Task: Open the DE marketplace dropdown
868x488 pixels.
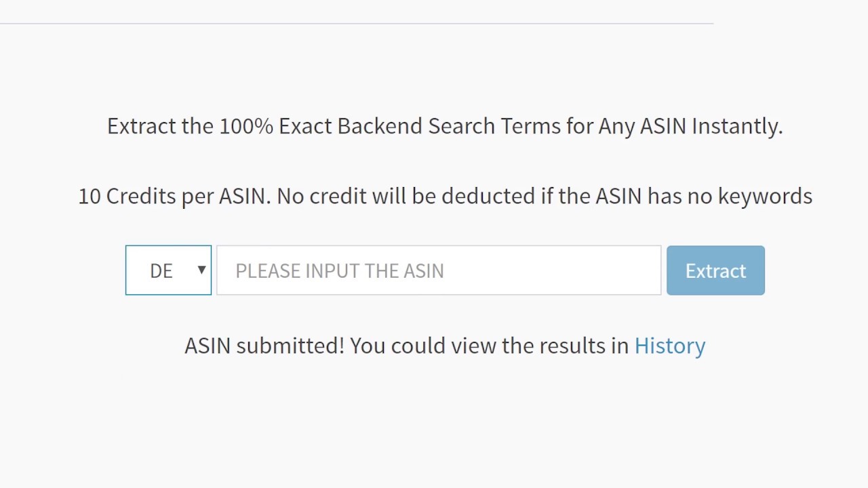Action: [x=168, y=270]
